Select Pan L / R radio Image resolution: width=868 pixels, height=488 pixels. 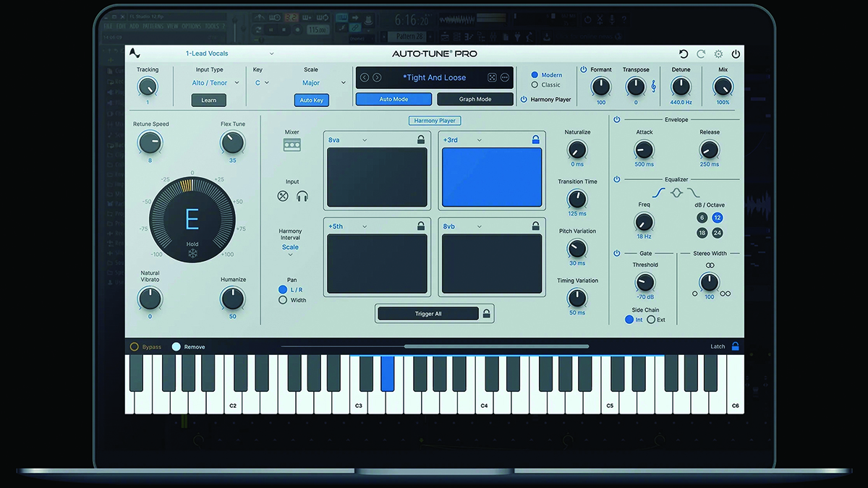click(x=283, y=289)
